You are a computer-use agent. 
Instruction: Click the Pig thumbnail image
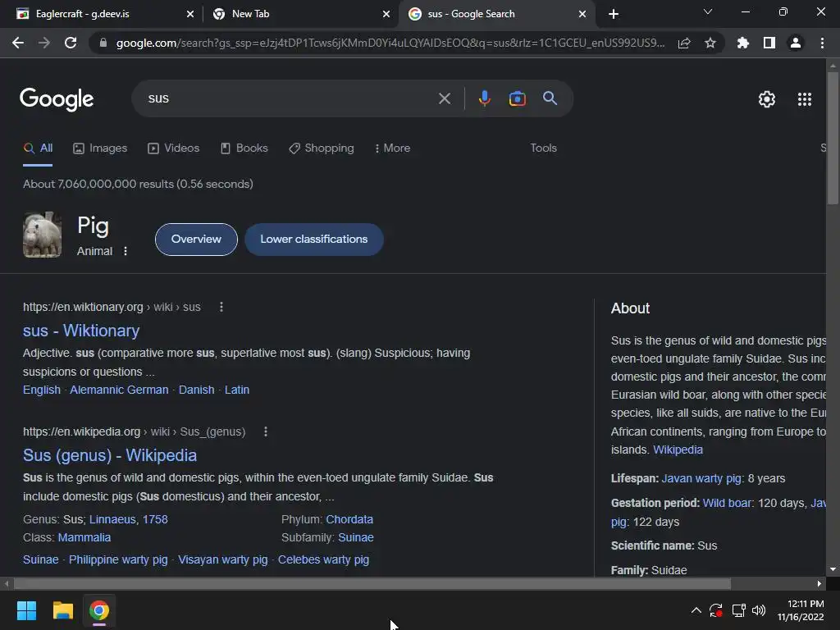coord(43,235)
